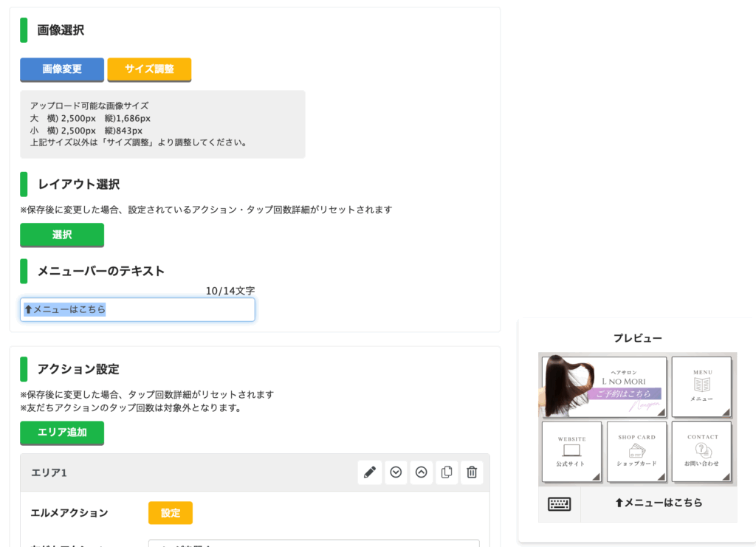Viewport: 756px width, 547px height.
Task: Click the 設定 button beside エルメアクション
Action: [x=171, y=513]
